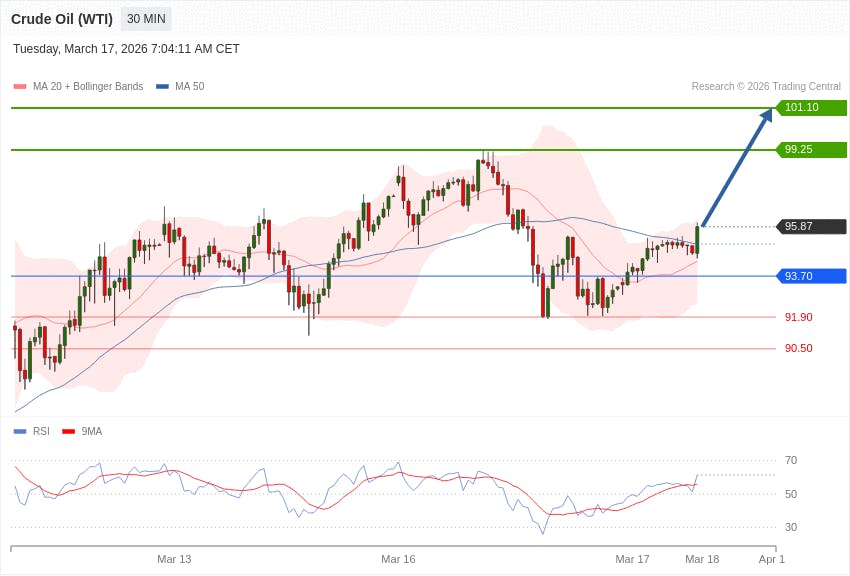Click the RSI 70 overbought level label
Viewport: 850px width, 576px height.
click(791, 460)
